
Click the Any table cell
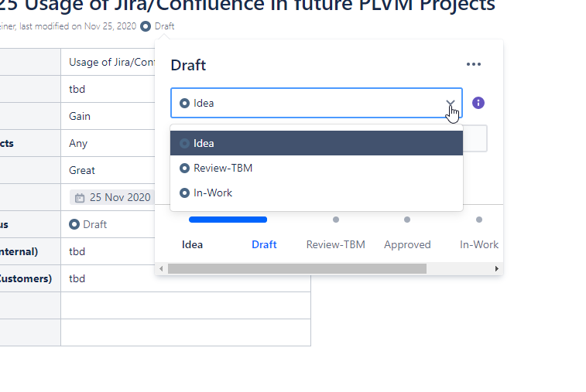coord(108,143)
